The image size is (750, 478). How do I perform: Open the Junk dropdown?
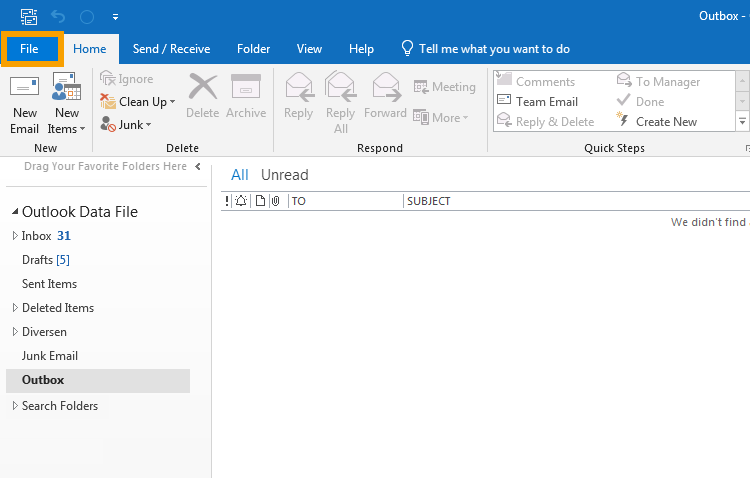pyautogui.click(x=126, y=124)
